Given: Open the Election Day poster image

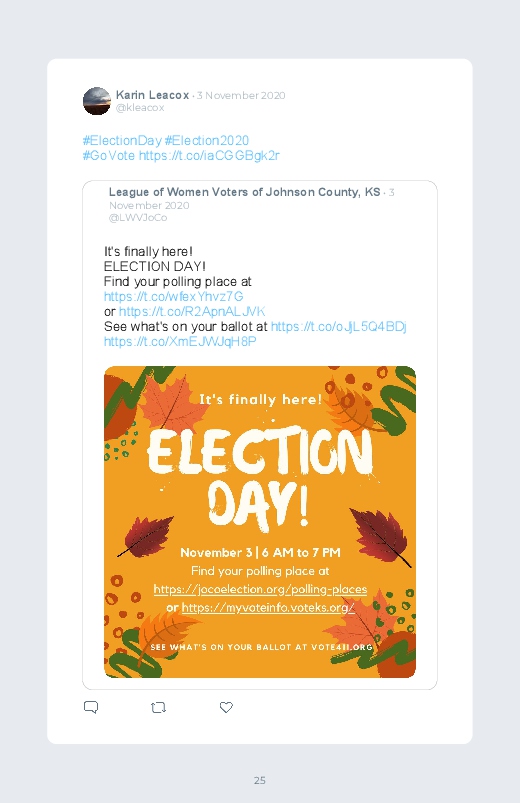Looking at the screenshot, I should (x=260, y=522).
